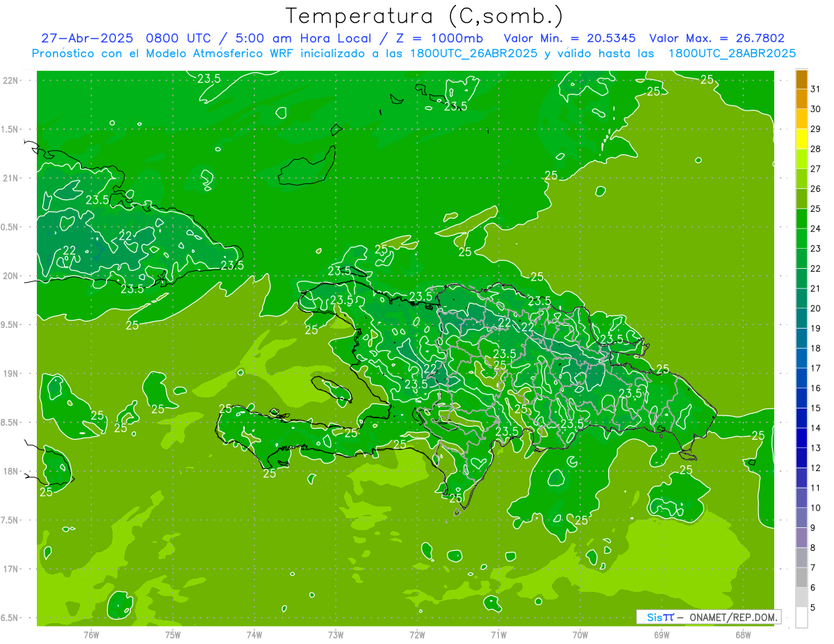This screenshot has height=644, width=834.
Task: Click the color scale value '9'
Action: 813,528
